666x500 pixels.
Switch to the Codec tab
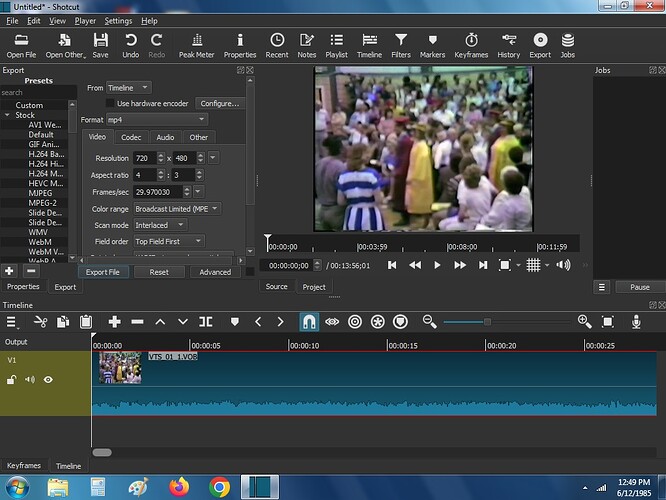[131, 137]
